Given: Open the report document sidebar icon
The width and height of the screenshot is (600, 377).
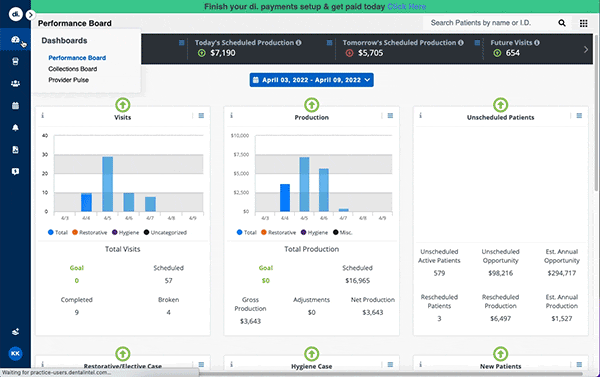Looking at the screenshot, I should (x=15, y=150).
